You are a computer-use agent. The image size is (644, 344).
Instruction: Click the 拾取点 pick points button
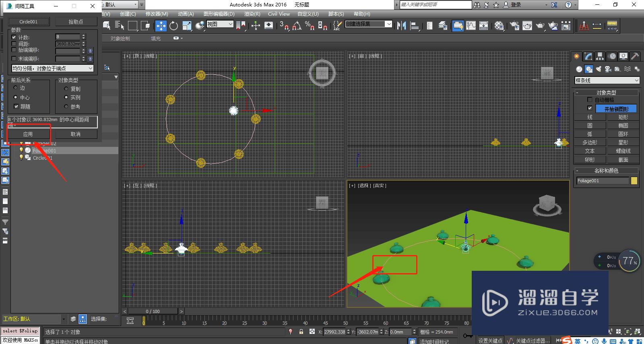coord(76,22)
